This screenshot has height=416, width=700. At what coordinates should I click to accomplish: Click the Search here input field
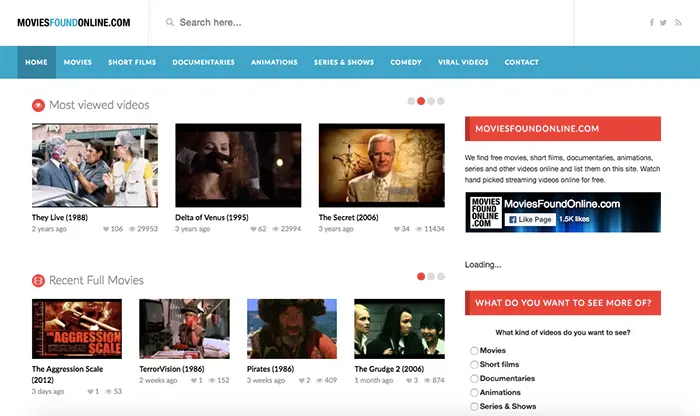[x=362, y=22]
